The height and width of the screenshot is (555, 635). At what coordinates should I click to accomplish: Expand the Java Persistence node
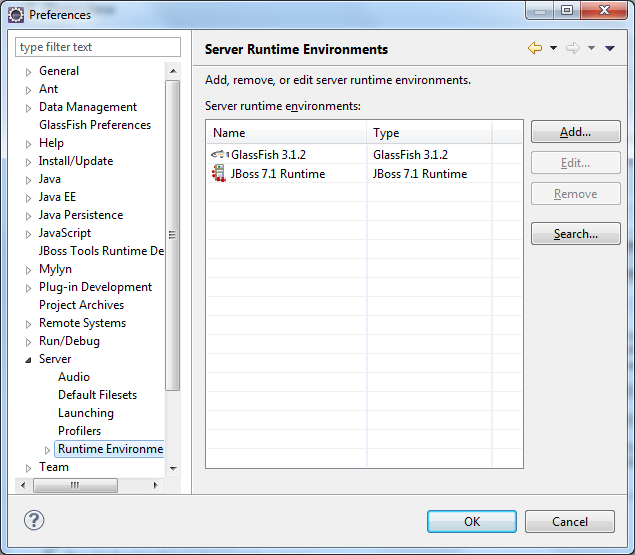[x=28, y=216]
